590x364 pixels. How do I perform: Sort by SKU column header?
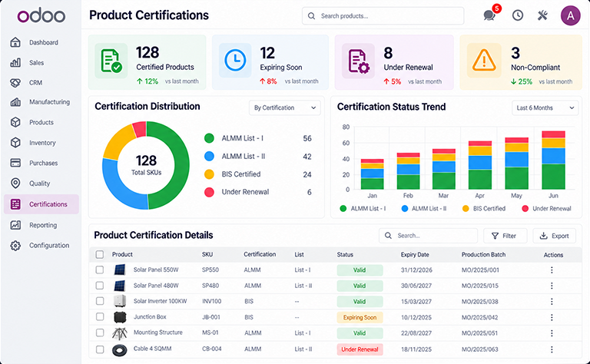(x=207, y=255)
